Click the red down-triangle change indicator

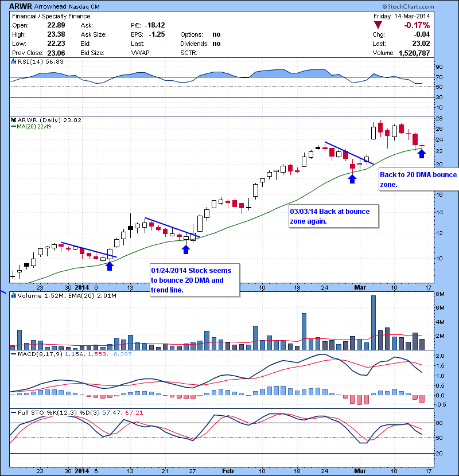(x=378, y=25)
